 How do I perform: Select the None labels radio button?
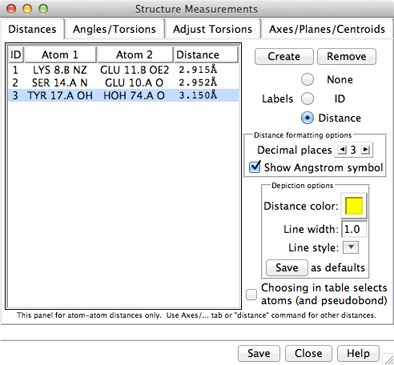click(x=307, y=79)
